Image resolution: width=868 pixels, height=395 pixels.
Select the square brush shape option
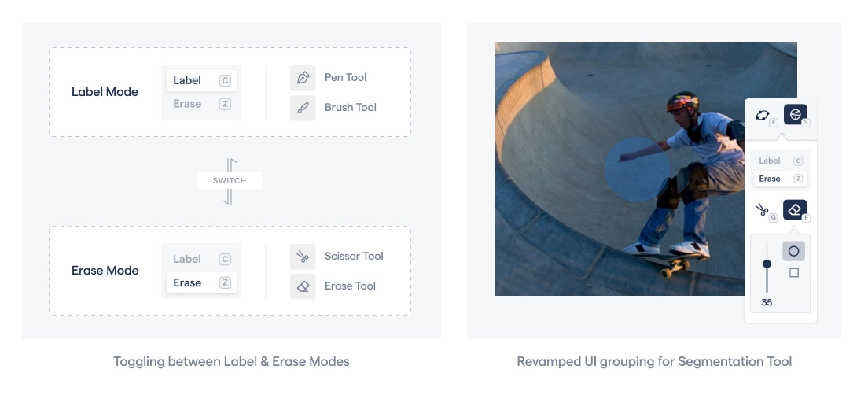click(794, 272)
